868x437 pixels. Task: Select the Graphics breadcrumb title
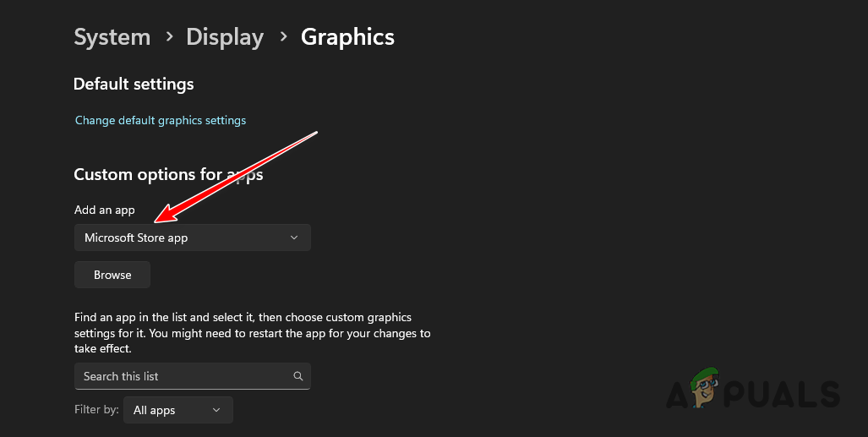tap(347, 37)
